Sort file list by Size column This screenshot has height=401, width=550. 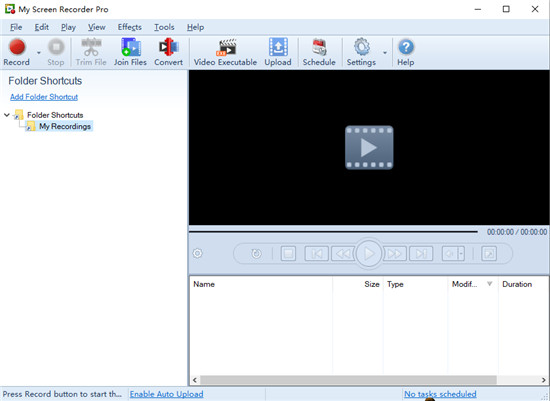358,284
